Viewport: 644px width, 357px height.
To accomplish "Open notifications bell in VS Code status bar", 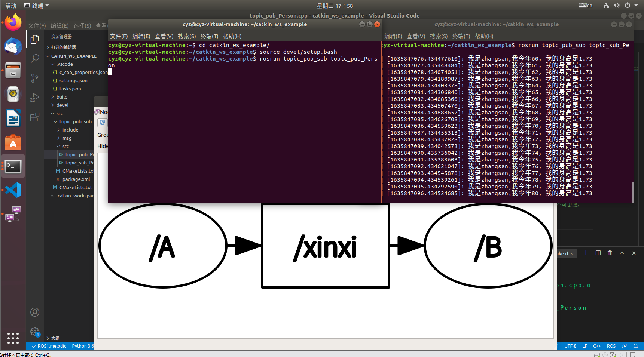I will click(x=635, y=346).
